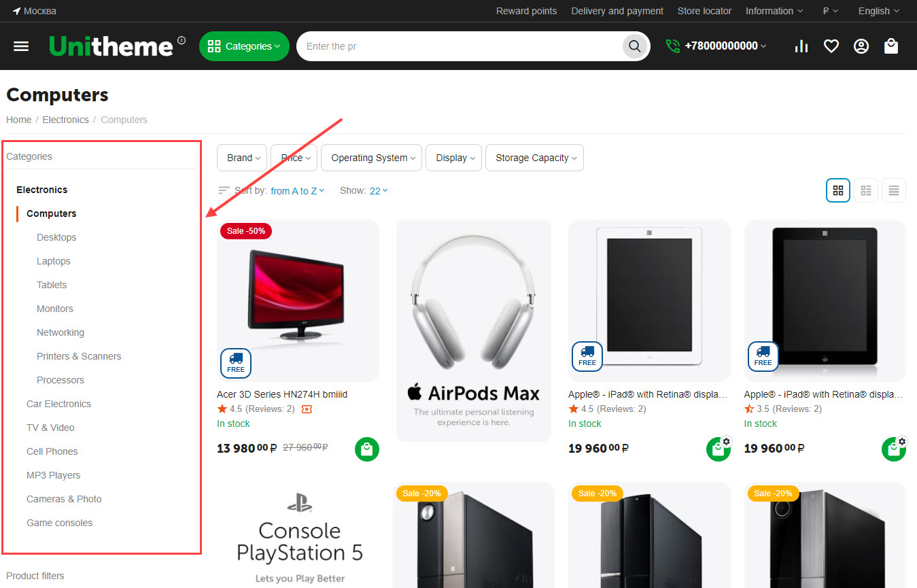Open the Storage Capacity filter dropdown
Screen dimensions: 917x588
pos(534,158)
